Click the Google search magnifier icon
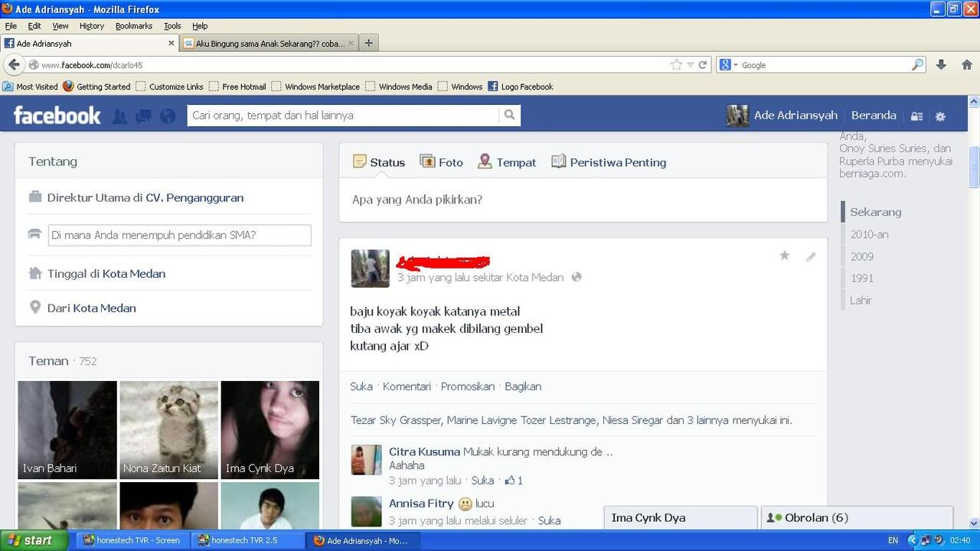The width and height of the screenshot is (980, 551). click(917, 65)
